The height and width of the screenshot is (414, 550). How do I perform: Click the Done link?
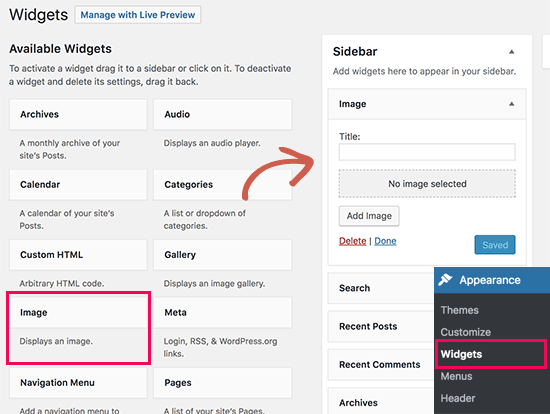tap(385, 241)
